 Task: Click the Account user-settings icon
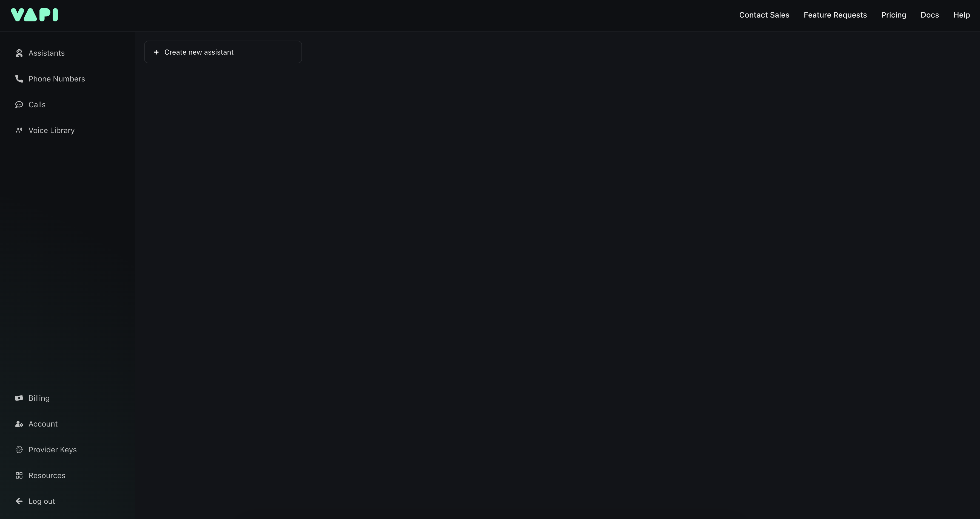pyautogui.click(x=19, y=424)
